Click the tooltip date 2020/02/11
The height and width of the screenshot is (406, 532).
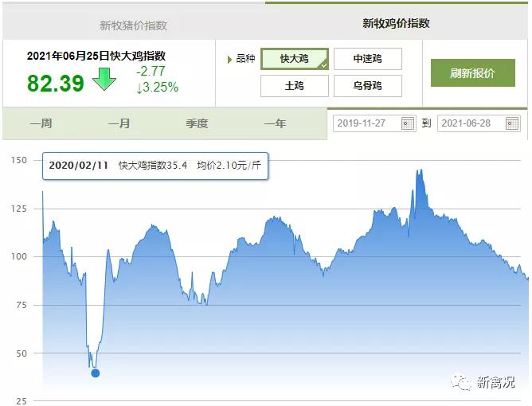(x=78, y=166)
